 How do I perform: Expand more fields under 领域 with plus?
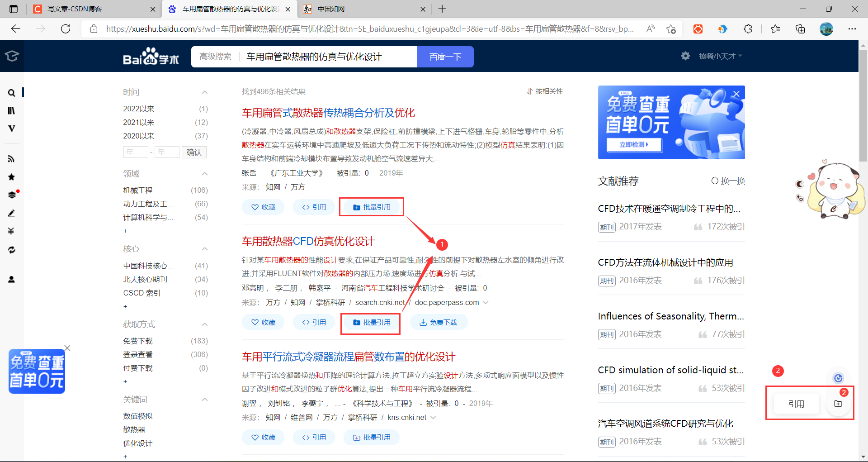pos(125,231)
